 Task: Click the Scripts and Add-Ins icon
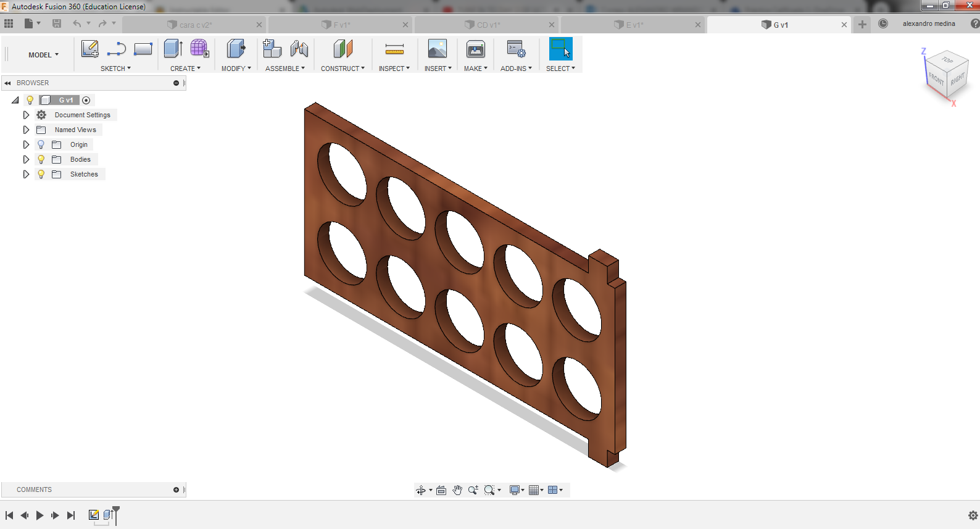click(x=516, y=49)
